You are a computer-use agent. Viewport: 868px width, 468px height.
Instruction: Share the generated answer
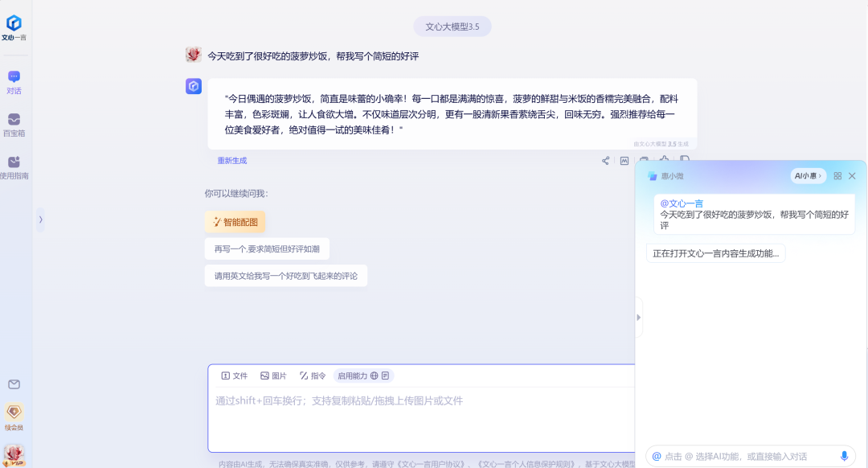click(606, 161)
